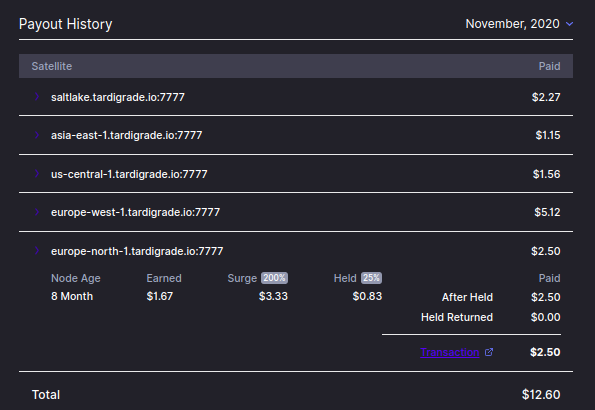Click the Held 25% badge

[371, 278]
